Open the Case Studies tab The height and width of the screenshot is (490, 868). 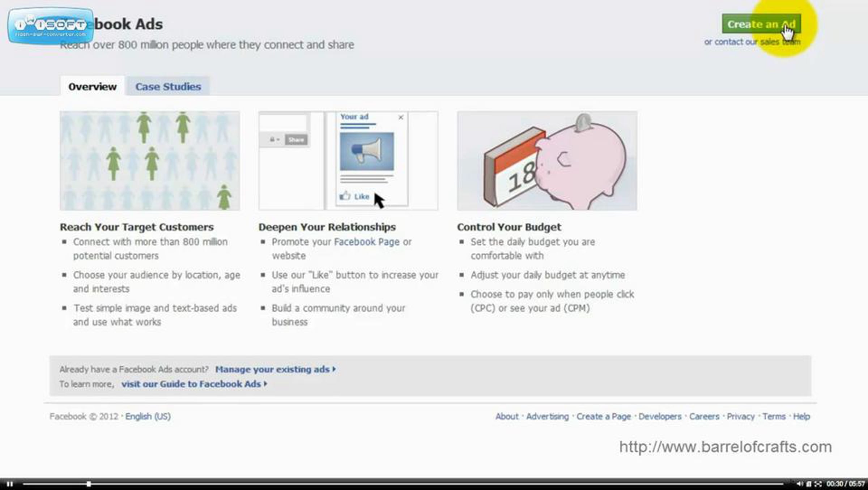click(168, 86)
